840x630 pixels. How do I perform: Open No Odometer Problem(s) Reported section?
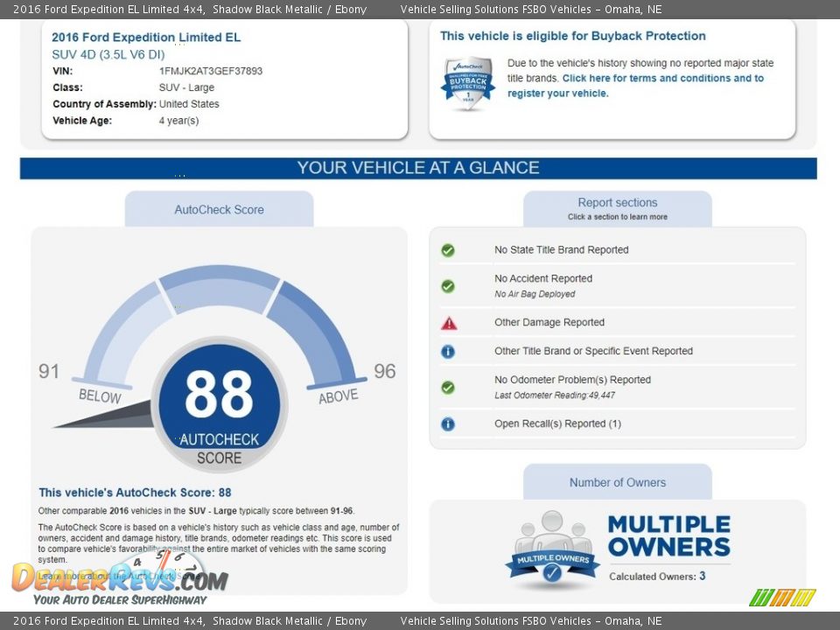[x=572, y=380]
